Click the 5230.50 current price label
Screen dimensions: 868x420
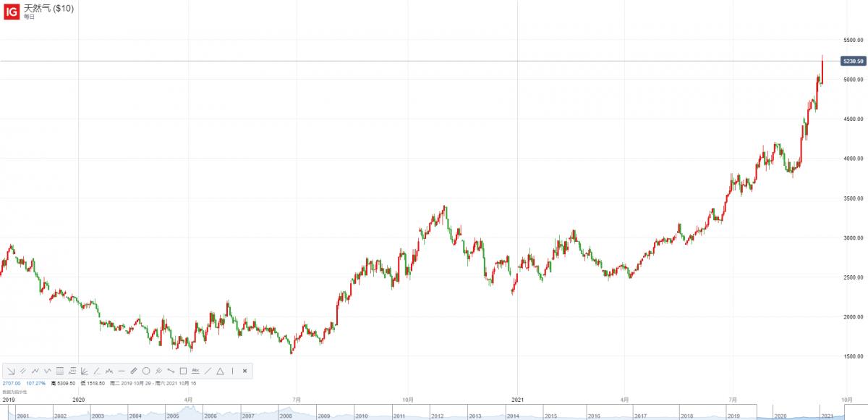pos(853,62)
